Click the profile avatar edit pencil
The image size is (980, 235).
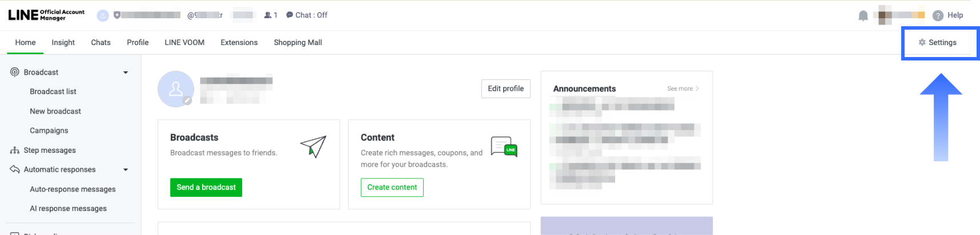(187, 101)
